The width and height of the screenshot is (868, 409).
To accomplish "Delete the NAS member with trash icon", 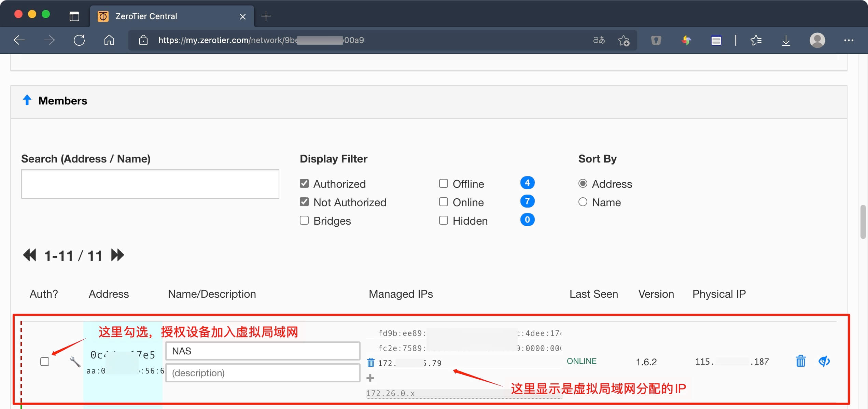I will 801,361.
